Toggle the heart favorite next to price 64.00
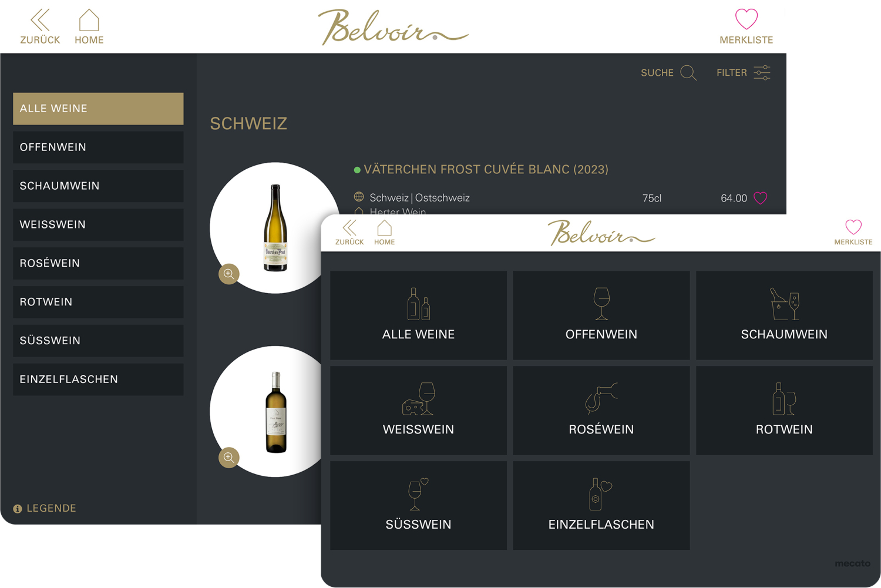The width and height of the screenshot is (881, 588). pyautogui.click(x=761, y=198)
